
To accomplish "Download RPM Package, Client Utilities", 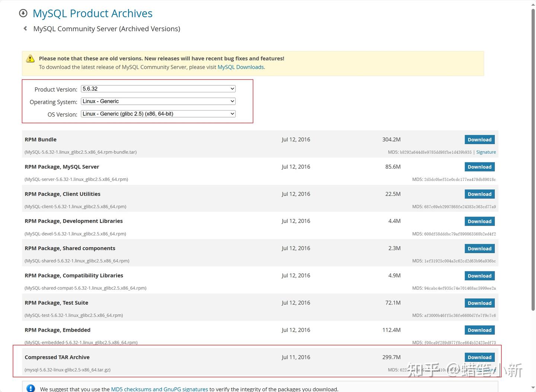I will pyautogui.click(x=479, y=194).
